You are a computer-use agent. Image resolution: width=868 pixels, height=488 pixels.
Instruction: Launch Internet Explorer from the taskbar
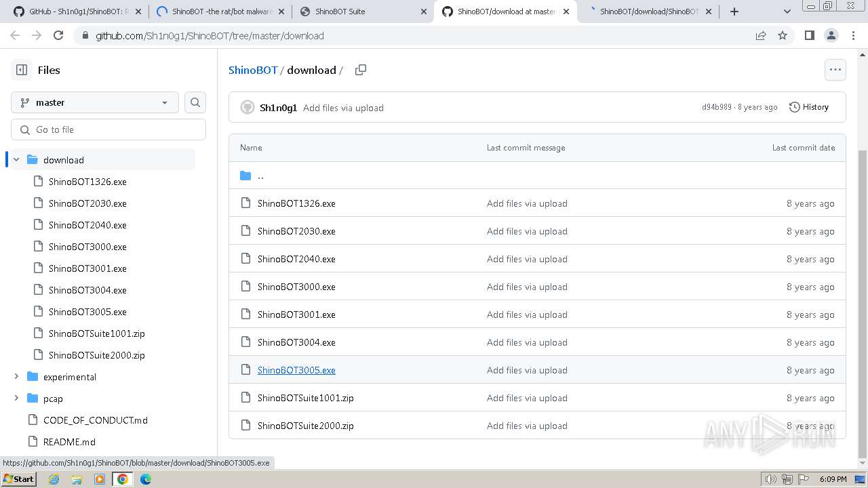tap(54, 479)
